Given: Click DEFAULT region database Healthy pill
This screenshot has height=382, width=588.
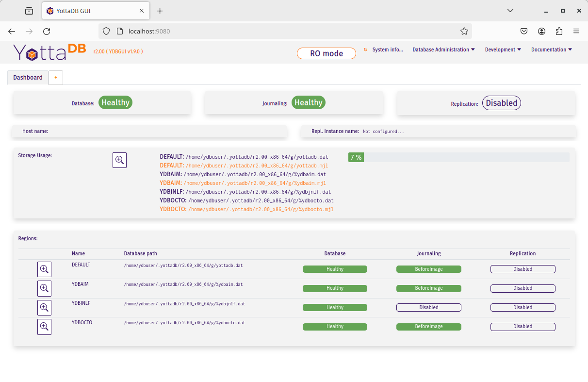Looking at the screenshot, I should [335, 269].
